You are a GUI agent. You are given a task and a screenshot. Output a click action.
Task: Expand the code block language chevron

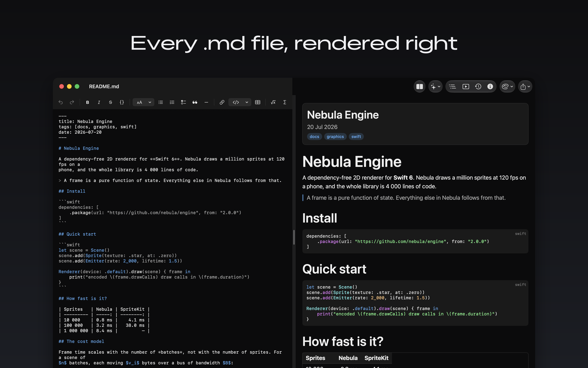(247, 102)
